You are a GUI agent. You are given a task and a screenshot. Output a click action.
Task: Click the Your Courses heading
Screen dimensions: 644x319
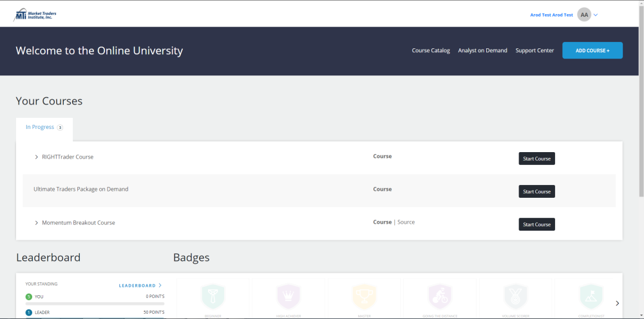click(x=49, y=101)
